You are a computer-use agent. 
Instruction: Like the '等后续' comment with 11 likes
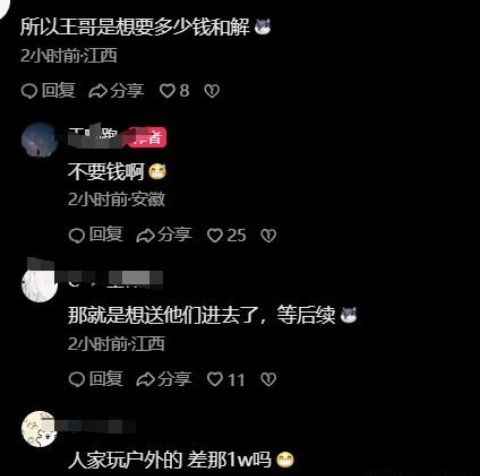tap(226, 379)
